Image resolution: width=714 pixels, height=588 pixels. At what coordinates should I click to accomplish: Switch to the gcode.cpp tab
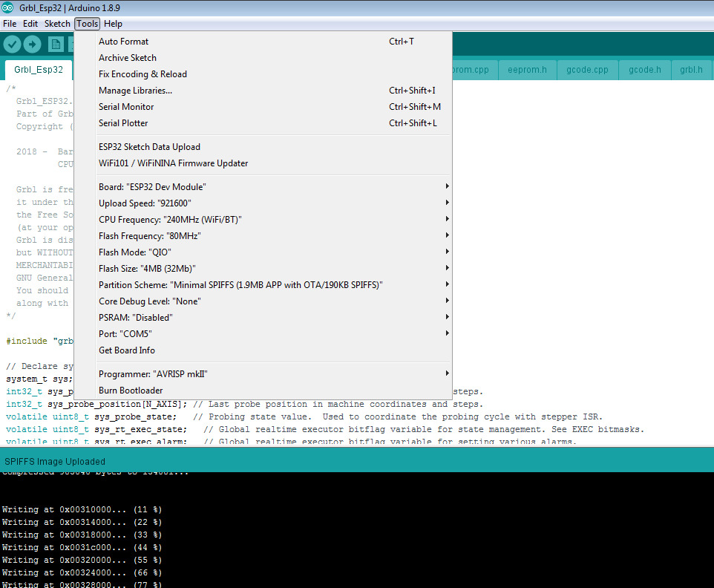[x=587, y=70]
